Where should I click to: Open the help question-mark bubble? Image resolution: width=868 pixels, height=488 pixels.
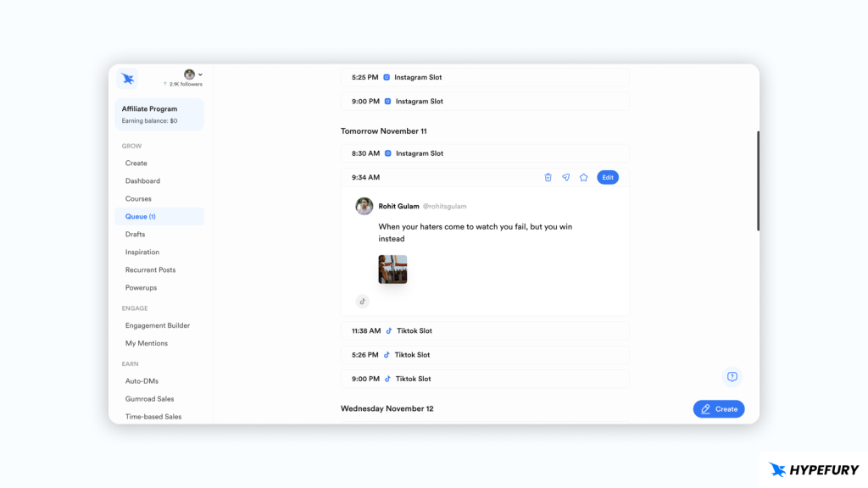click(x=731, y=376)
